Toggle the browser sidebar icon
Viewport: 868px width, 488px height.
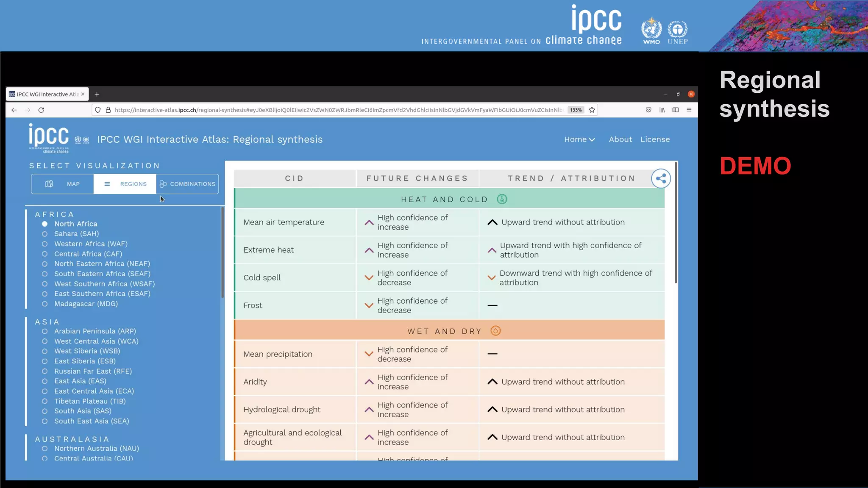point(676,110)
